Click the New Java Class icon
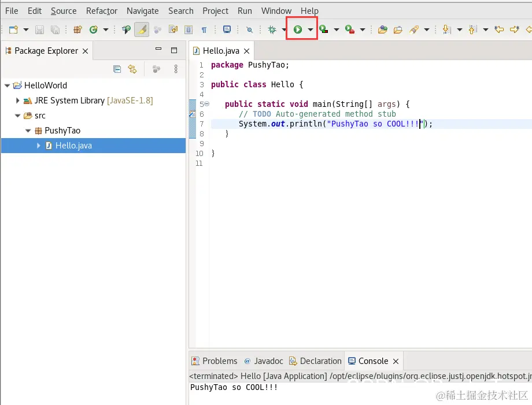The image size is (532, 405). pos(93,30)
